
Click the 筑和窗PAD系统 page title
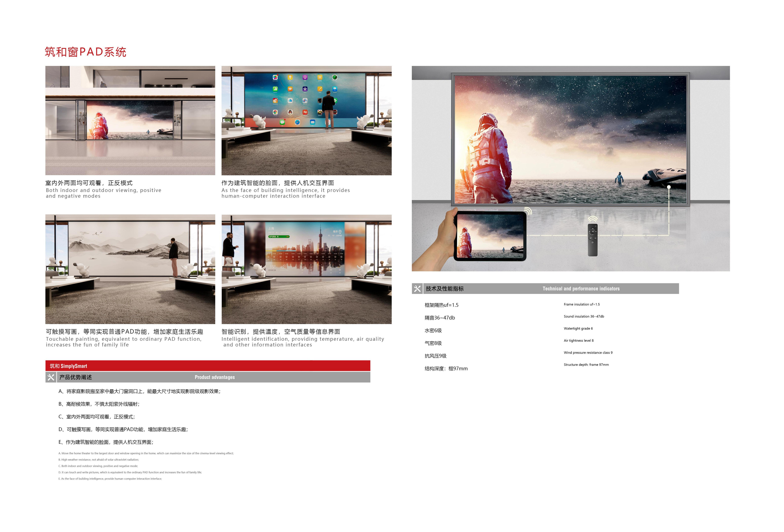pos(86,52)
